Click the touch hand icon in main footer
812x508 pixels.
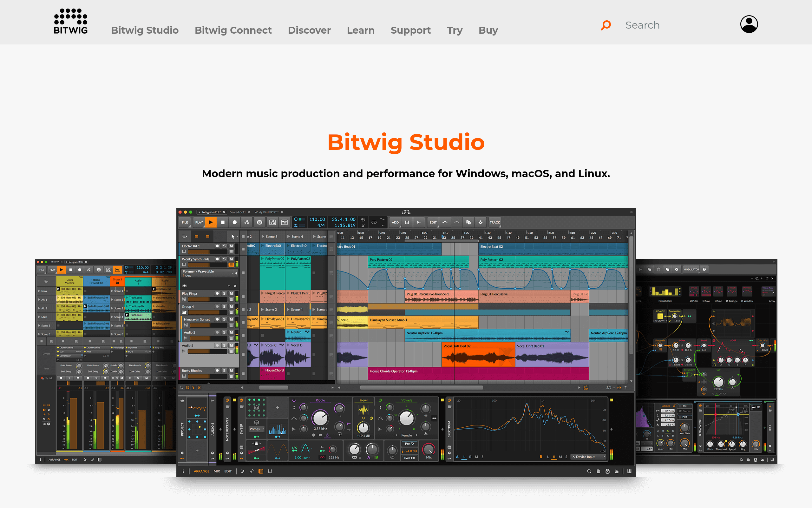point(617,471)
